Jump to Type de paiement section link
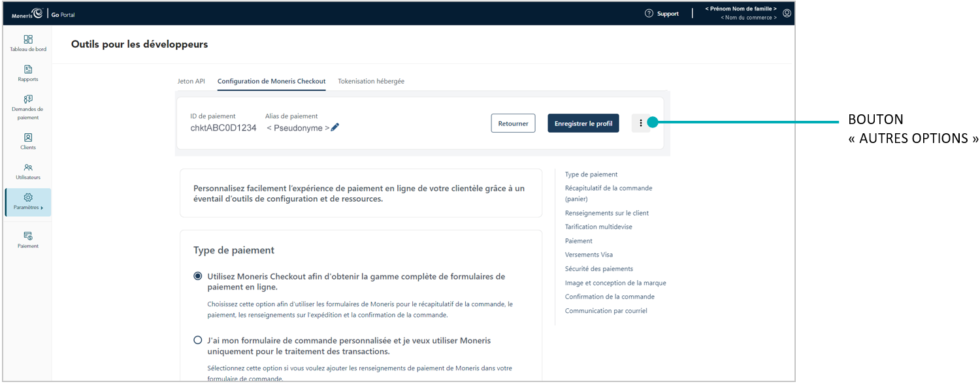The image size is (980, 384). tap(591, 174)
